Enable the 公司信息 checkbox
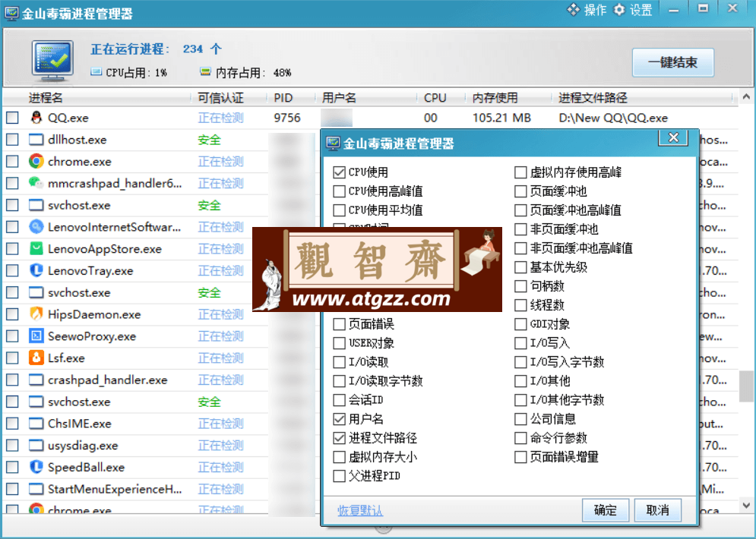Image resolution: width=756 pixels, height=539 pixels. tap(520, 419)
